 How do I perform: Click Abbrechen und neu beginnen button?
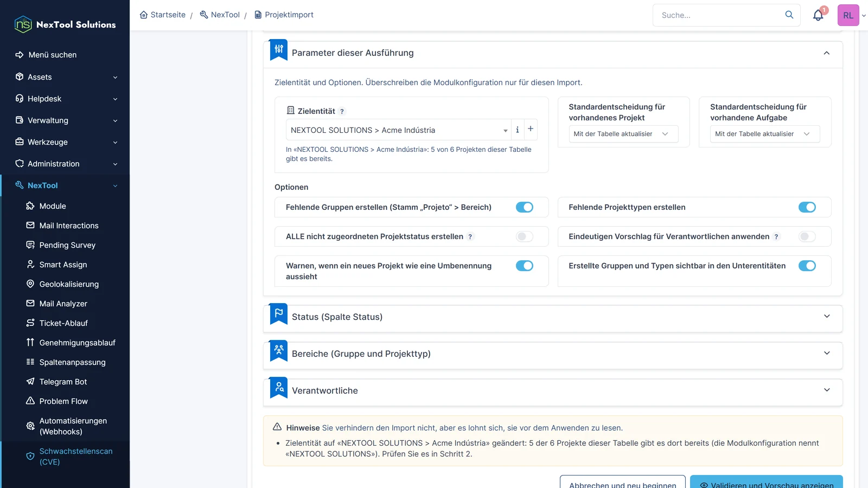(x=623, y=483)
